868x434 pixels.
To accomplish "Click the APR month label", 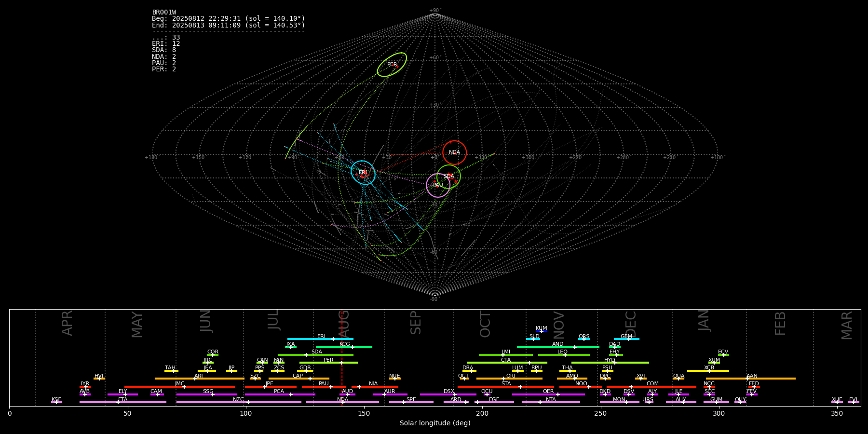I will [67, 323].
